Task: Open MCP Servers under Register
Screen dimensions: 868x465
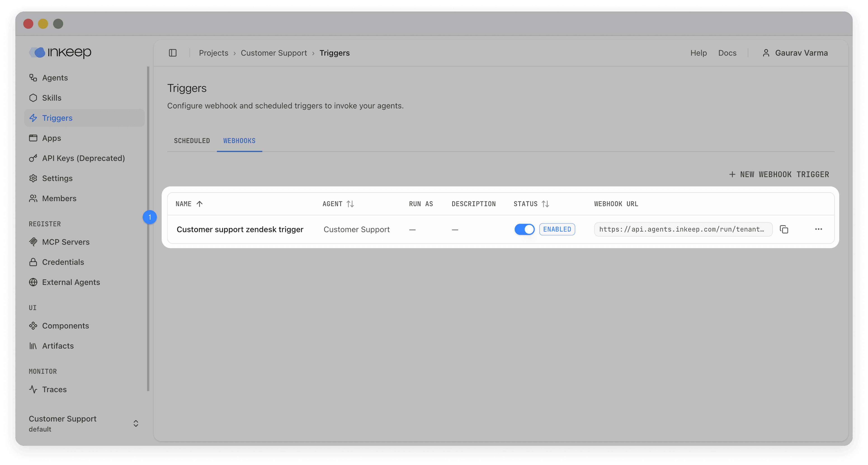Action: click(x=66, y=242)
